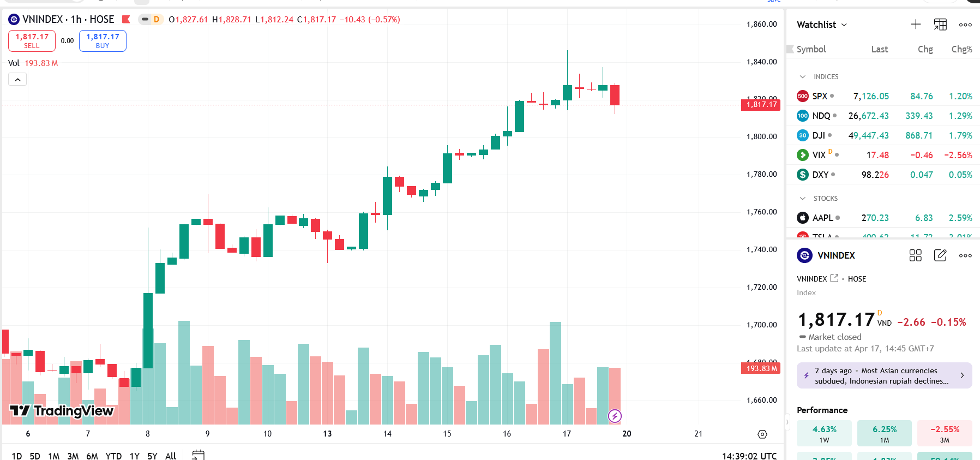Open the edit/notes icon in VNINDEX panel
This screenshot has width=980, height=460.
pos(940,255)
